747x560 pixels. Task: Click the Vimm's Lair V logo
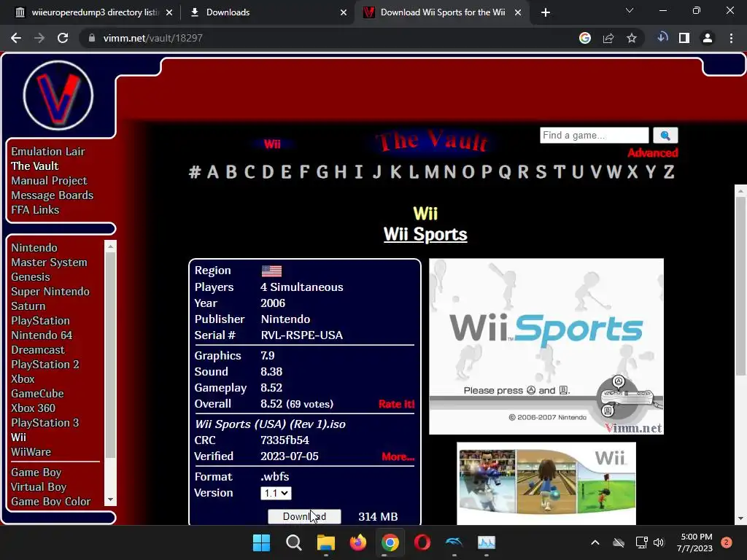click(58, 96)
